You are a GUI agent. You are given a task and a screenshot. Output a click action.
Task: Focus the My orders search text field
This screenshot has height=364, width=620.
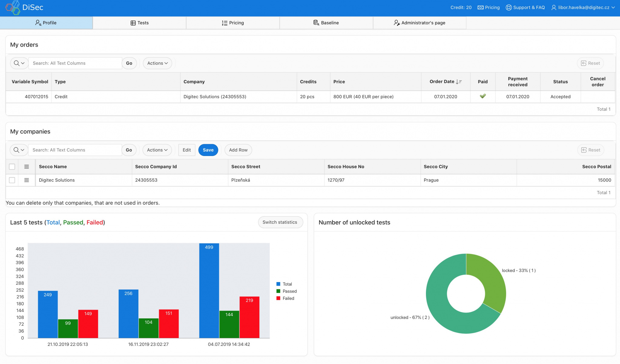pos(76,63)
